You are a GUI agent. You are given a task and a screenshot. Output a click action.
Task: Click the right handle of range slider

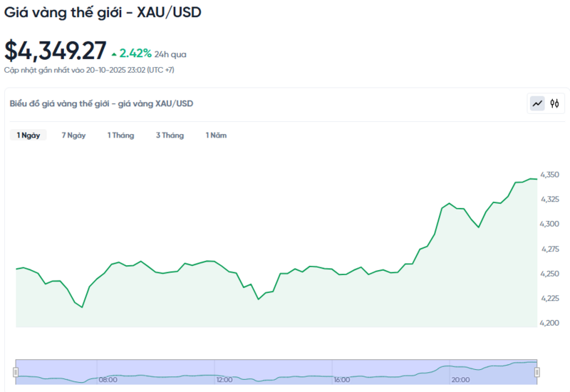(x=537, y=371)
